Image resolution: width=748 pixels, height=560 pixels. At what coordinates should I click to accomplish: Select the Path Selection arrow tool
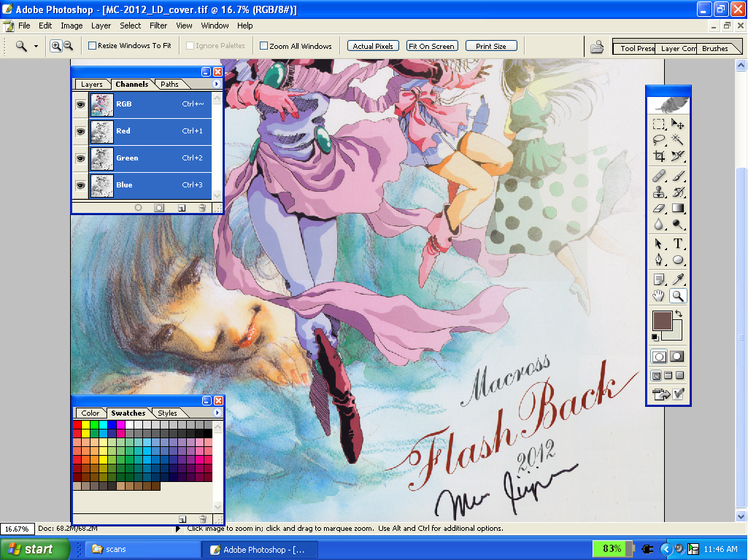pyautogui.click(x=659, y=244)
